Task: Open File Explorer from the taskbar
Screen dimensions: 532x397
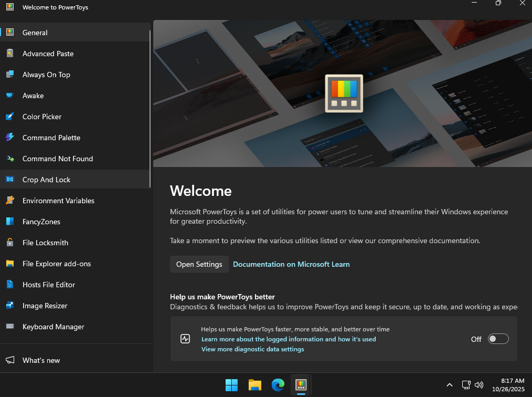Action: pyautogui.click(x=255, y=385)
